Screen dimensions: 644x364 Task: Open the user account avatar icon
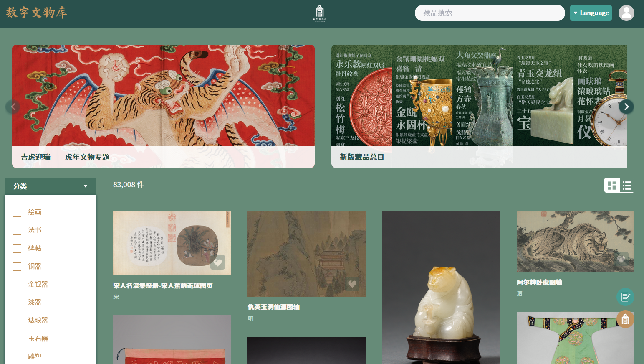[x=626, y=13]
